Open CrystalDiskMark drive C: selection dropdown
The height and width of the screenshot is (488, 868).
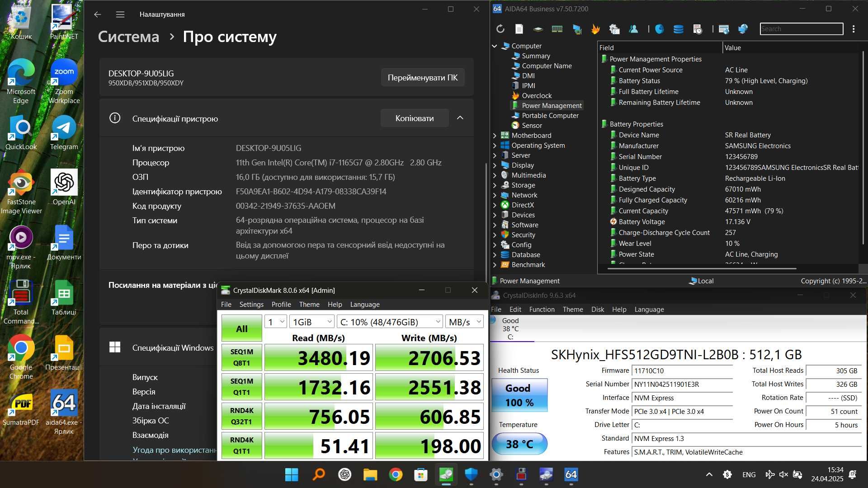(390, 322)
